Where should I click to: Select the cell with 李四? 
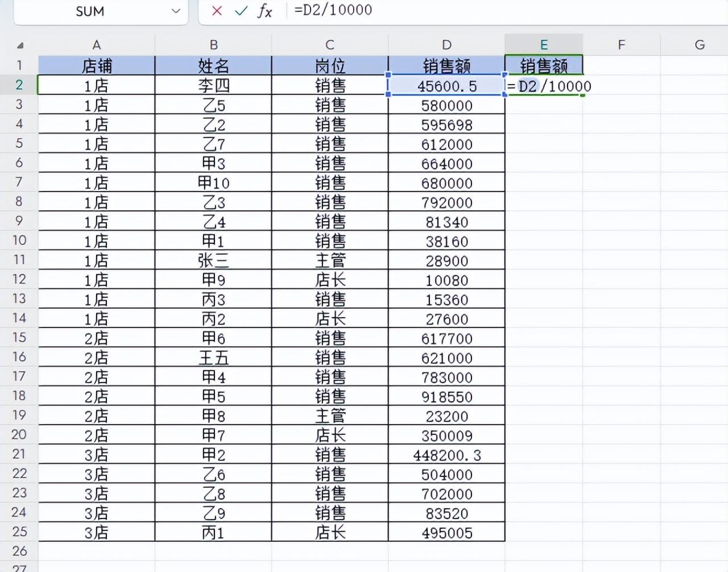point(213,85)
